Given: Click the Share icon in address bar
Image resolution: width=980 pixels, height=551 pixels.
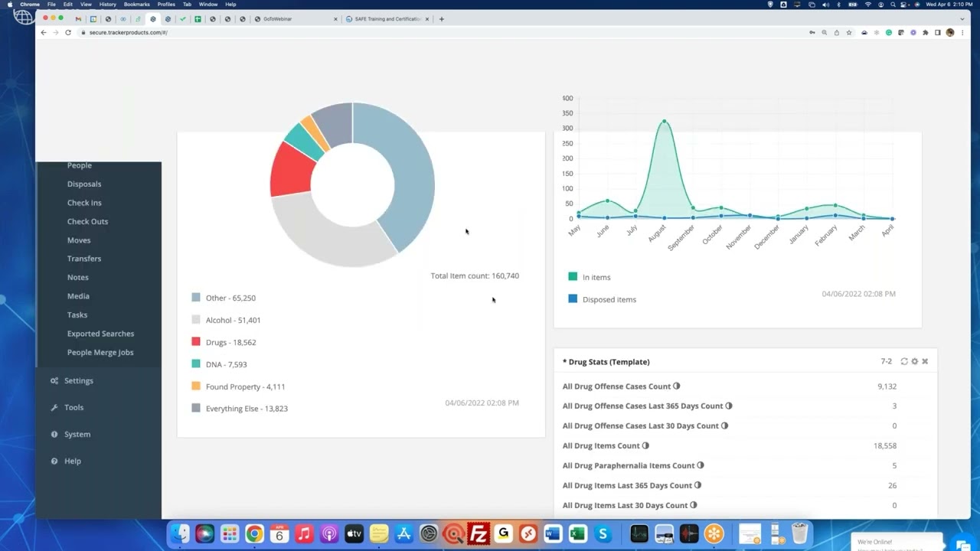Looking at the screenshot, I should pyautogui.click(x=837, y=32).
